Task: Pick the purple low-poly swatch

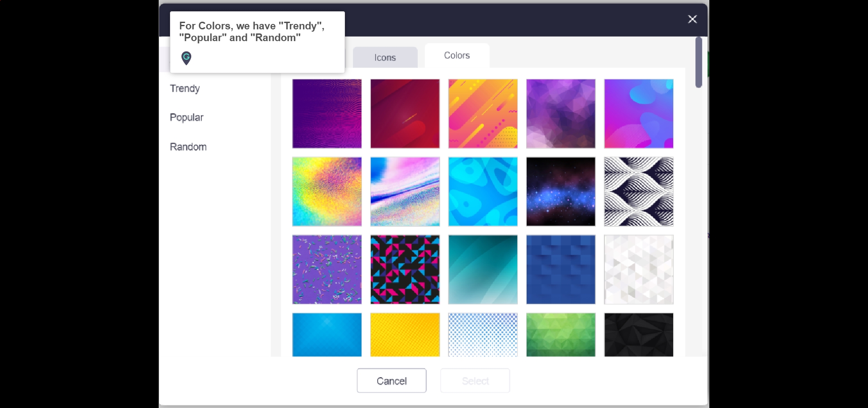Action: pos(561,114)
